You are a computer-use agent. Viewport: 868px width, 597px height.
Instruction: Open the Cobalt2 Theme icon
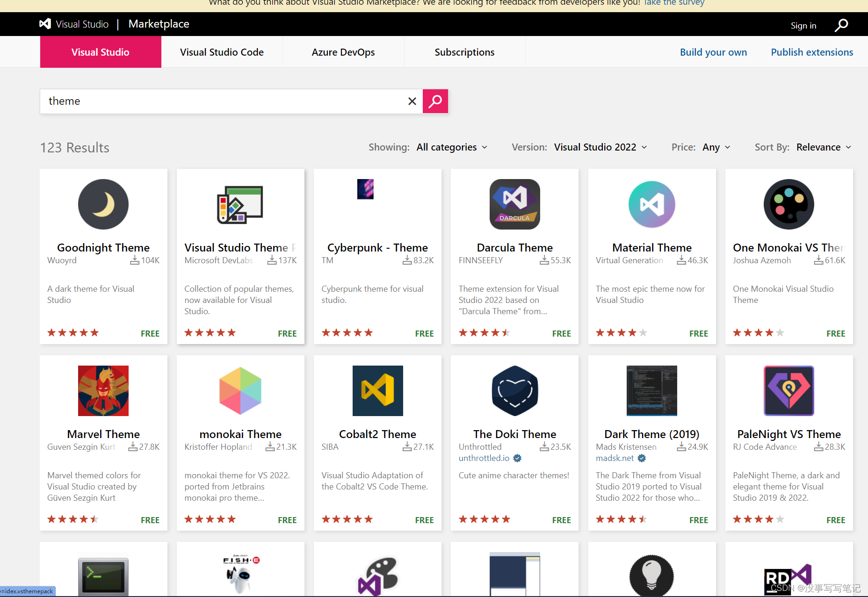[378, 391]
